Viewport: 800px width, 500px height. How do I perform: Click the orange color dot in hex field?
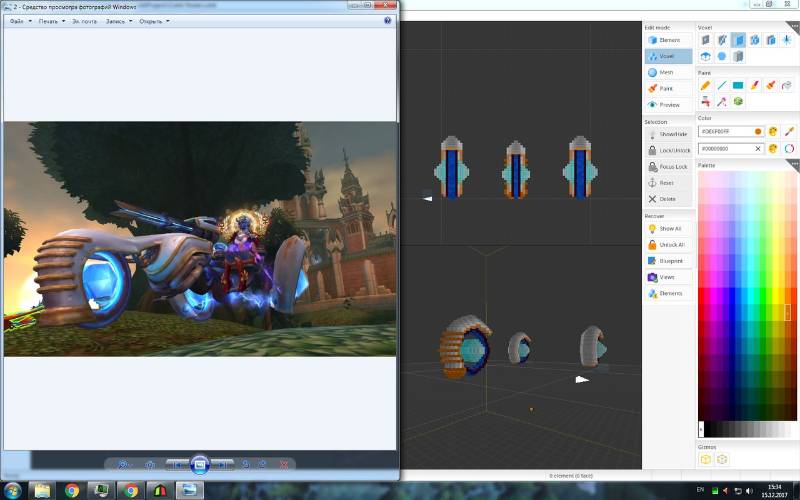coord(758,132)
